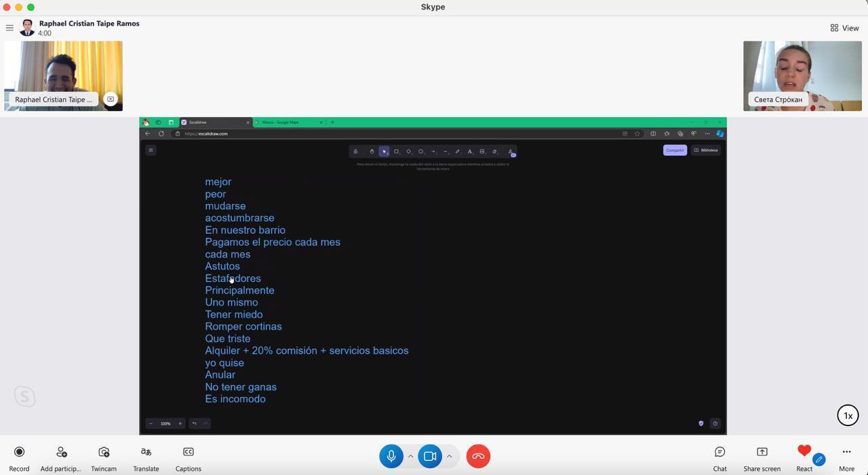868x475 pixels.
Task: Undo the last Excalidraw action
Action: 195,424
